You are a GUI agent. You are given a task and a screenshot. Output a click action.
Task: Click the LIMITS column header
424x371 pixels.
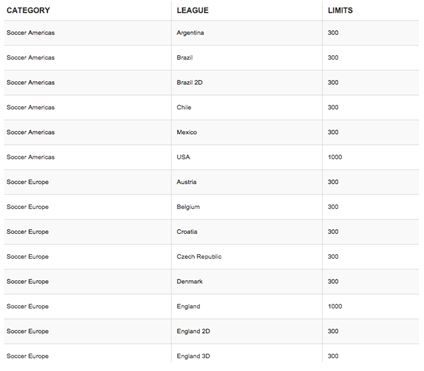[340, 10]
